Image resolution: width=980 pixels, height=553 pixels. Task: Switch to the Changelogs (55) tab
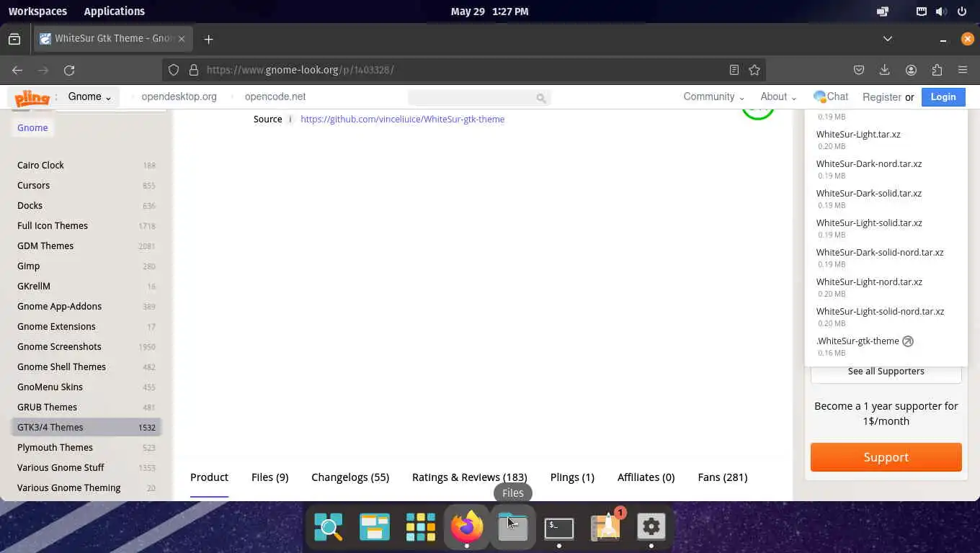350,477
